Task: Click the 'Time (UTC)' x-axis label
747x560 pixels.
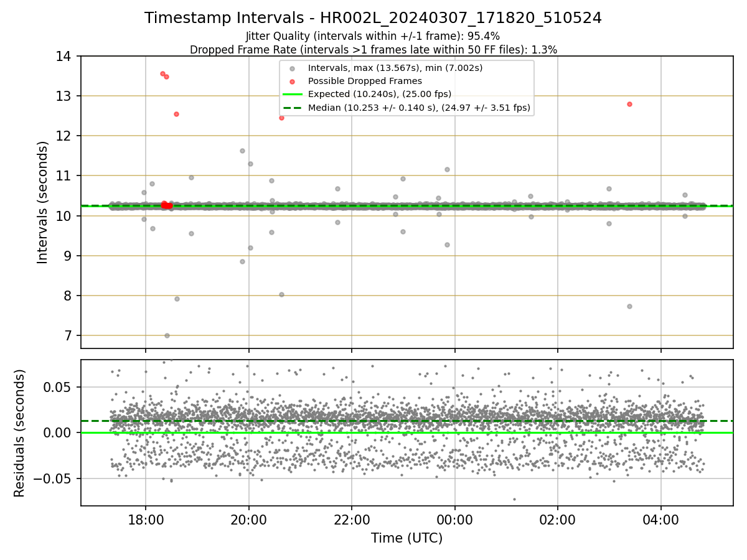Action: point(406,538)
